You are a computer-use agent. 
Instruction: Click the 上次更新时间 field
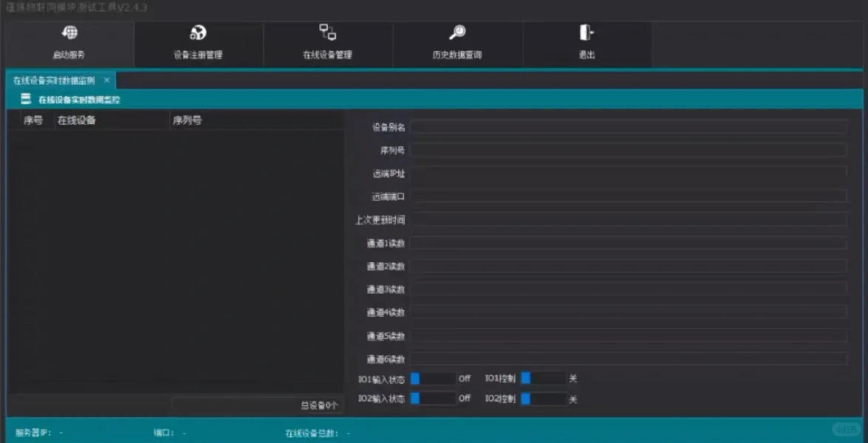coord(628,219)
